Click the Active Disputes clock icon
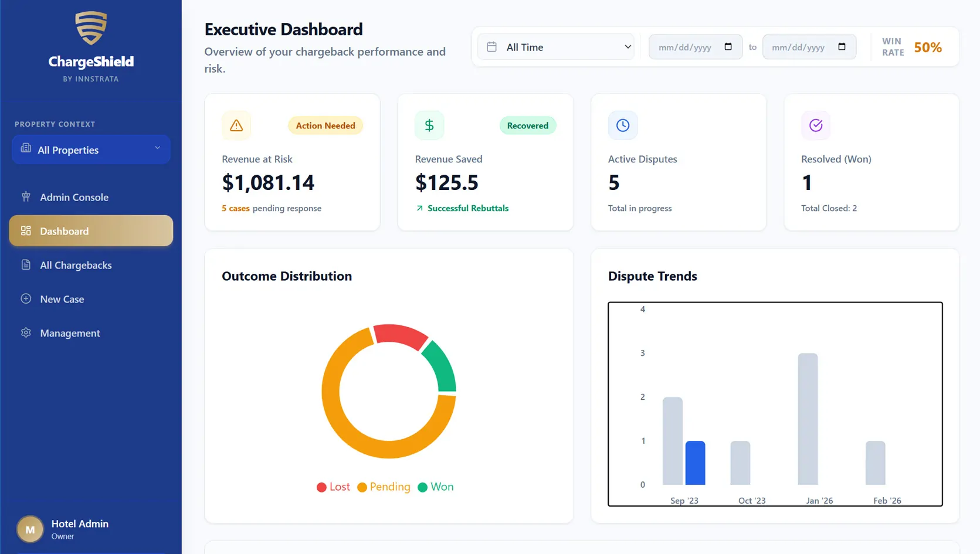The image size is (980, 554). 622,125
